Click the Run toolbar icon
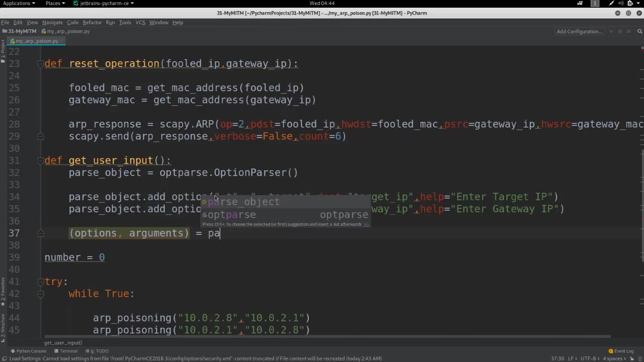This screenshot has width=644, height=362. 611,31
